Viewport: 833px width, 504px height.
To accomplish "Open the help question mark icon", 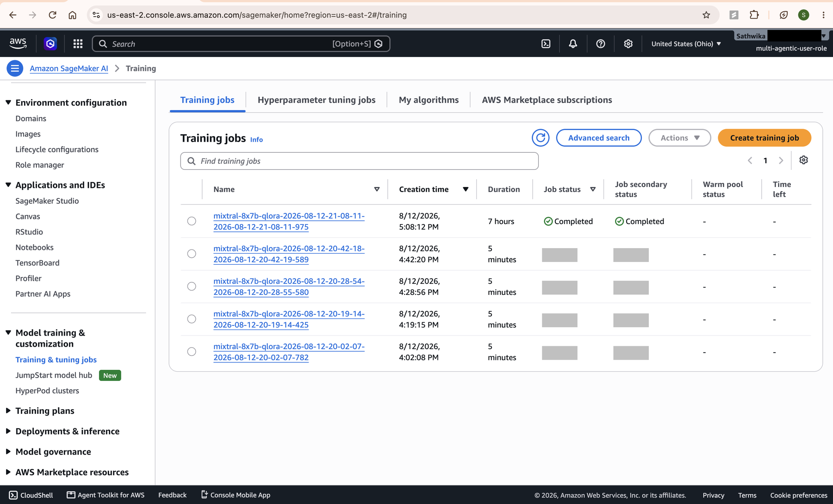I will (601, 44).
